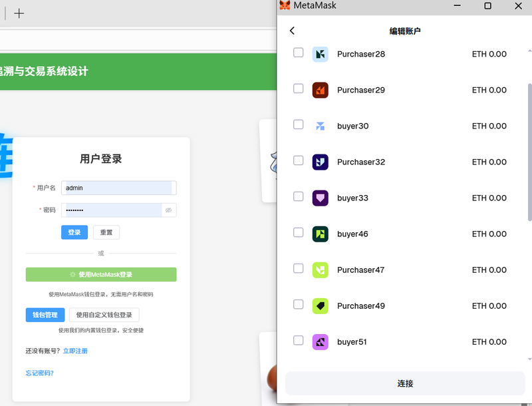Click the green header system title text
Screen dimensions: 532x406
click(x=44, y=71)
